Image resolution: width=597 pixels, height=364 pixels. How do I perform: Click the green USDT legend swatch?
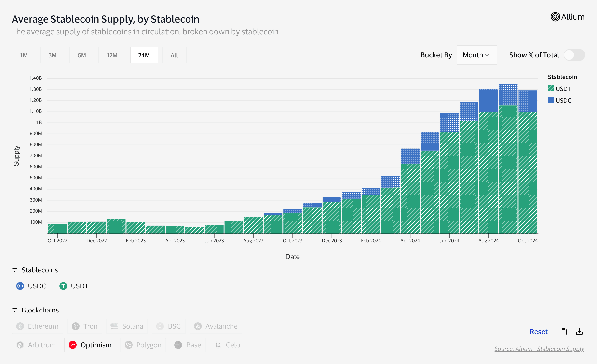[551, 89]
